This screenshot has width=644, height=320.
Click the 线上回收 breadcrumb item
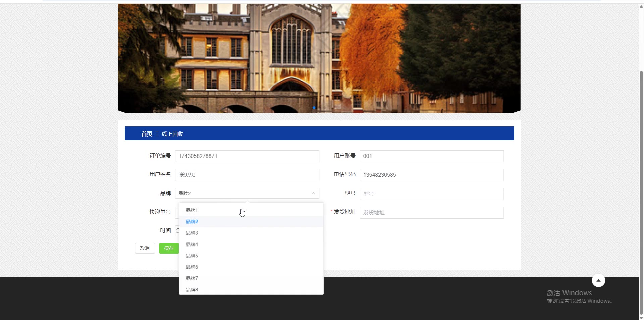[172, 134]
